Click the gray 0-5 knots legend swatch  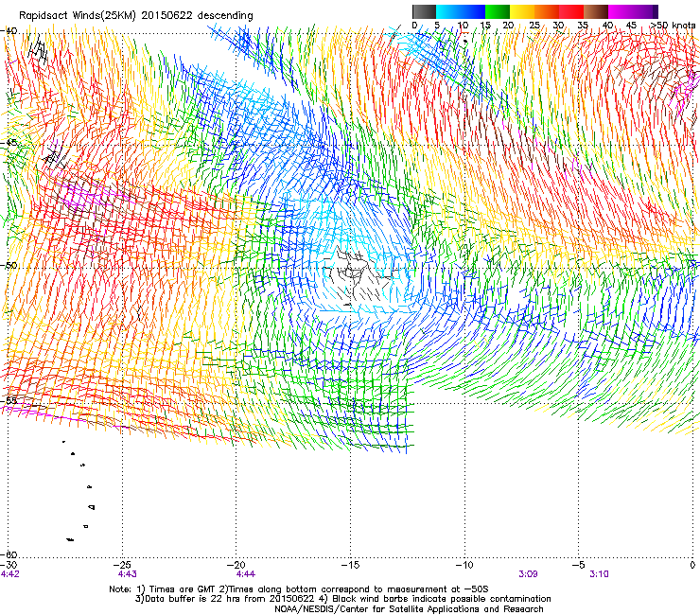pyautogui.click(x=424, y=11)
